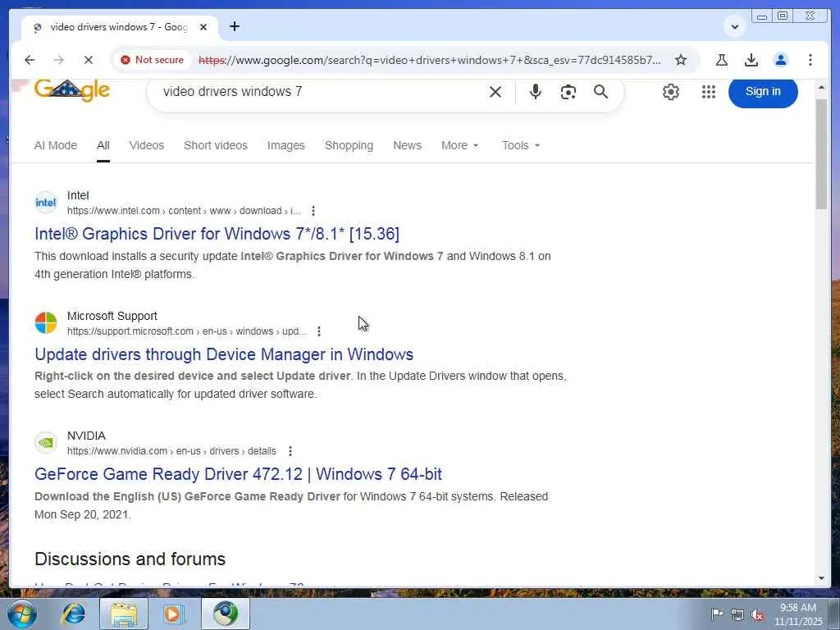Open Chrome Labs flask icon
The height and width of the screenshot is (630, 840).
click(722, 60)
